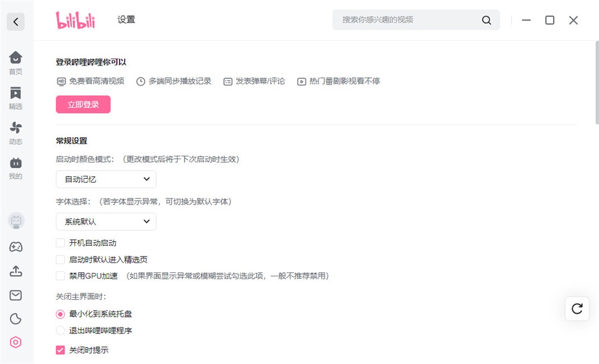The image size is (599, 364).
Task: Select 退出哔哩哔哩程序 radio button
Action: pos(60,330)
